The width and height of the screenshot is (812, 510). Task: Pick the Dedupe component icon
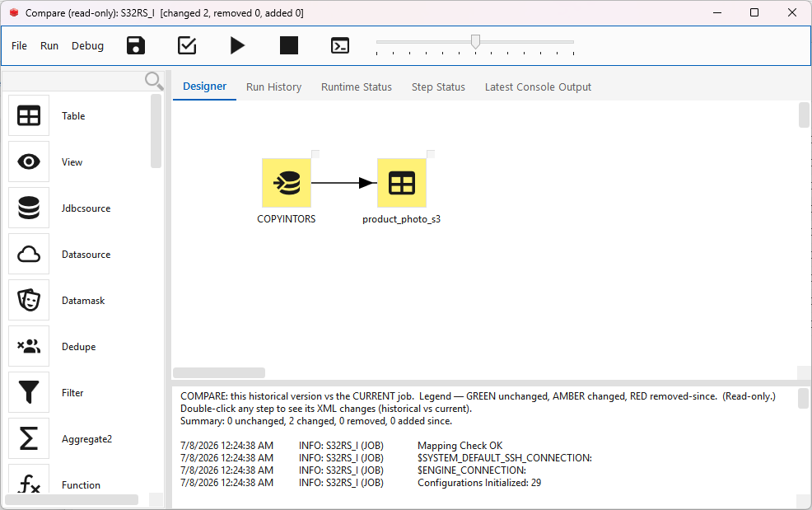point(29,346)
